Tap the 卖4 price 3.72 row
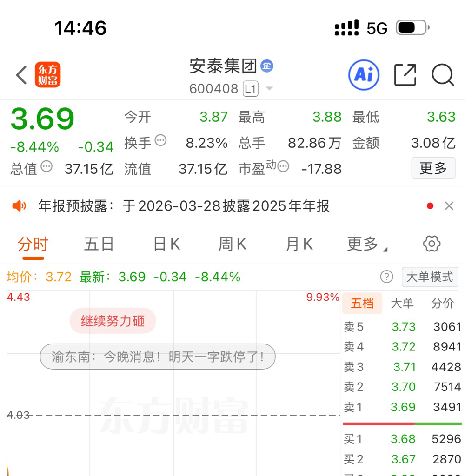Viewport: 465px width, 476px height. pos(402,347)
